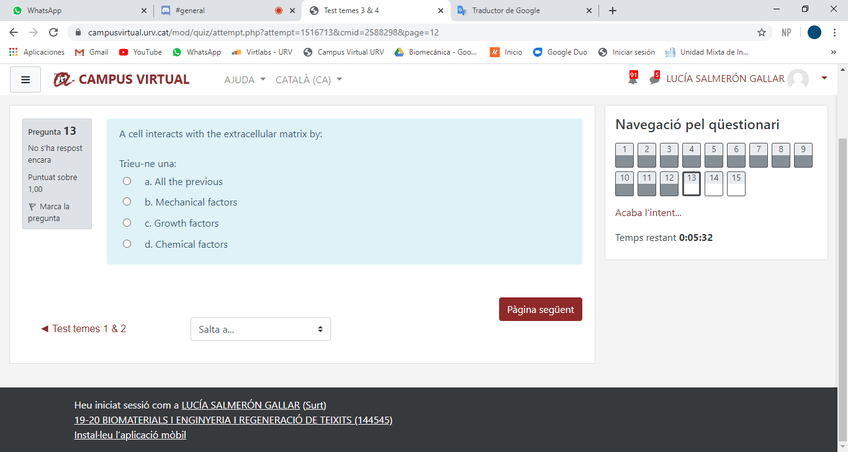
Task: Flag question with Marca la pregunta
Action: [x=49, y=212]
